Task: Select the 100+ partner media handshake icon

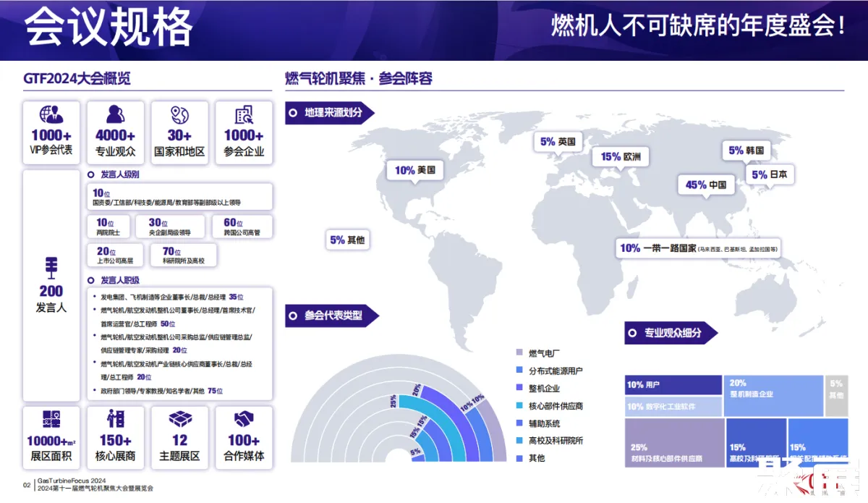Action: [x=244, y=419]
